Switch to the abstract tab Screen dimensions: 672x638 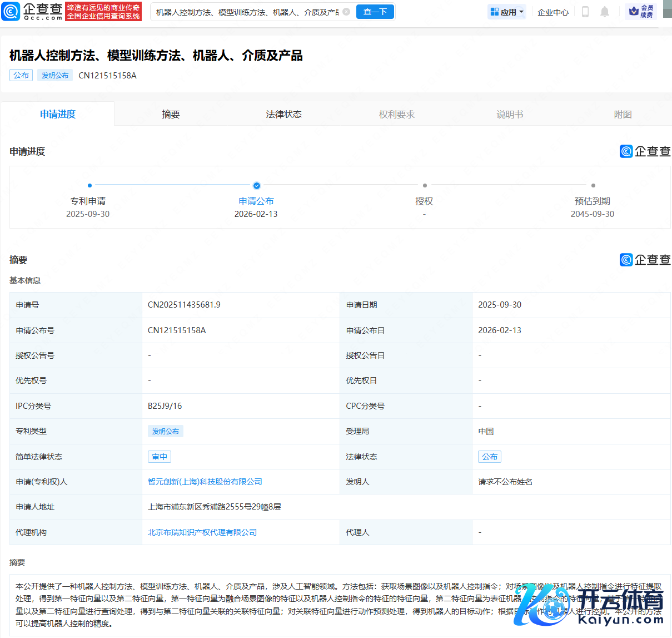(171, 114)
